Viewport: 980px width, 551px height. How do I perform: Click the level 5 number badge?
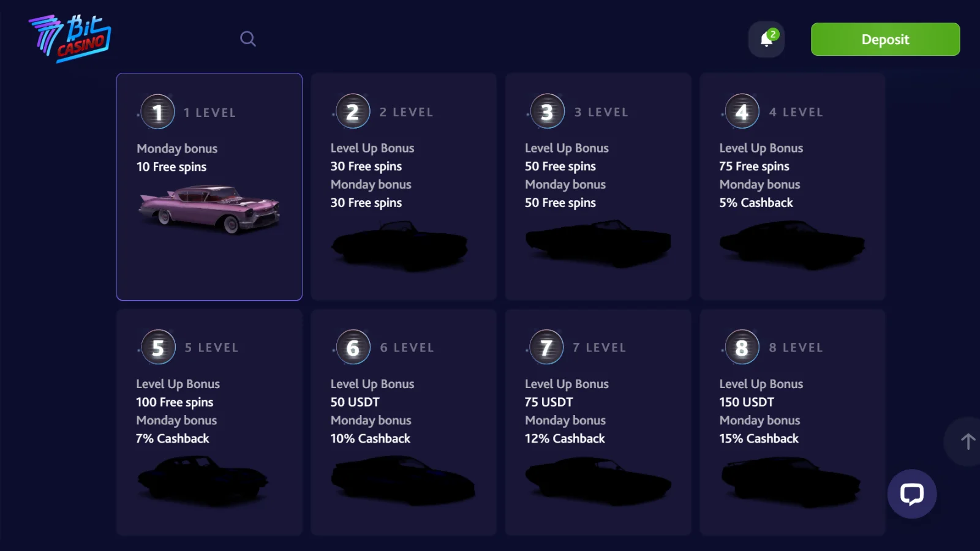(x=158, y=347)
